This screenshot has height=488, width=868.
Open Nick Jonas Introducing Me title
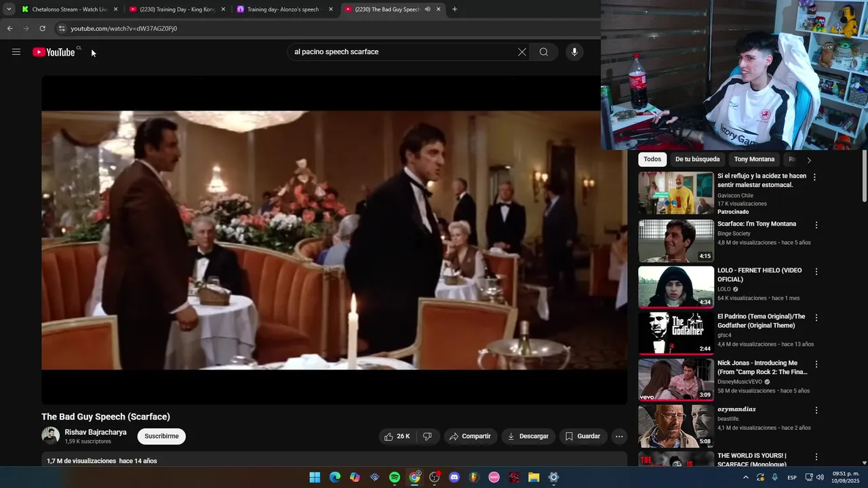(762, 367)
